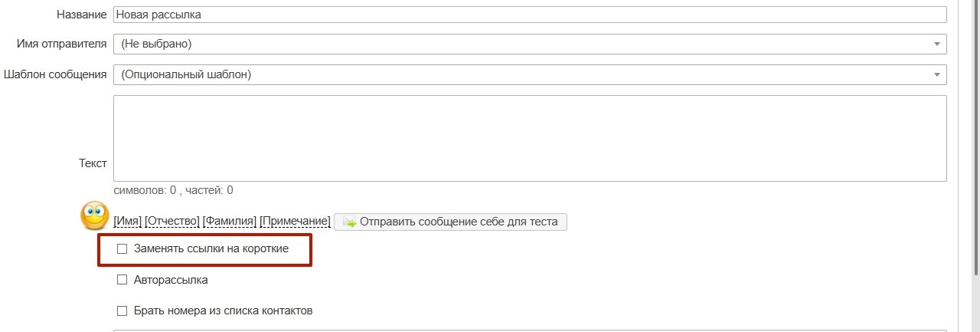
Task: Enable "Заменять ссылки на короткие" checkbox
Action: point(122,248)
